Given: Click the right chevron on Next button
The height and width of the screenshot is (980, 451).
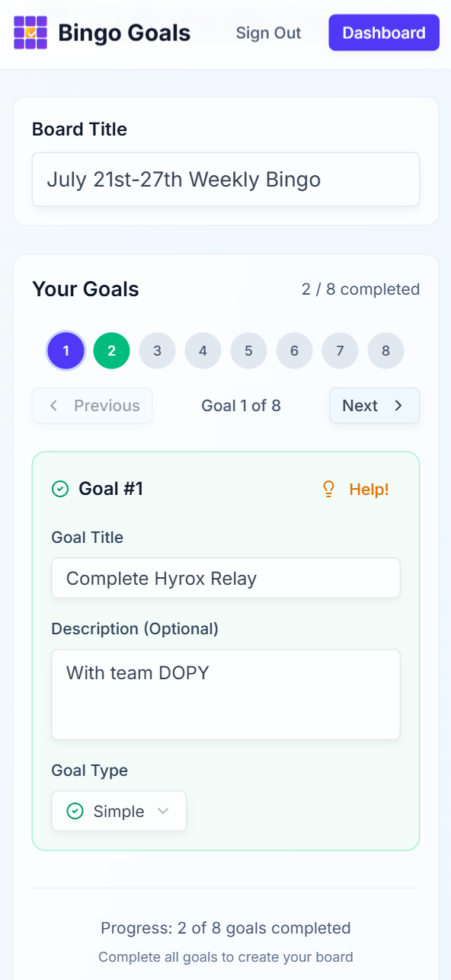Looking at the screenshot, I should 398,406.
